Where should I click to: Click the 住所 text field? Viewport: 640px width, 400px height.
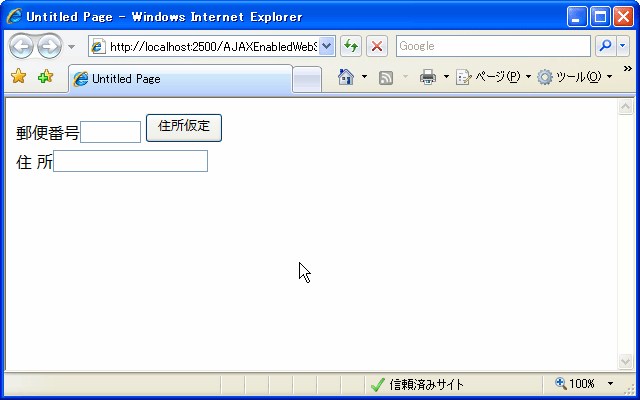[130, 161]
